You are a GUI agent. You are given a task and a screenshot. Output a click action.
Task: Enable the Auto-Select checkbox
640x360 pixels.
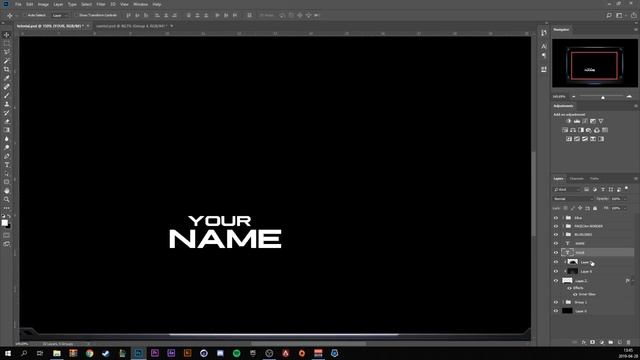coord(25,15)
